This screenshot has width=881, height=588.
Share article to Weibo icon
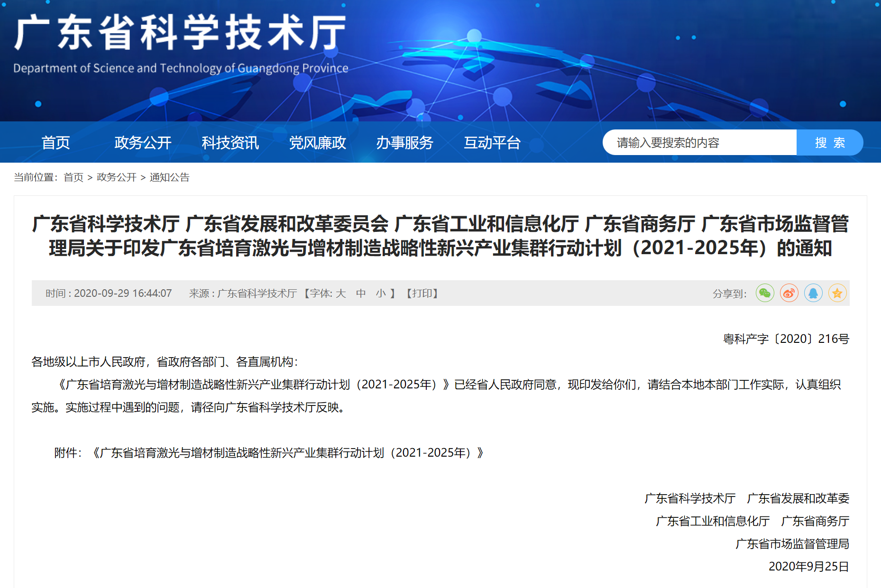click(x=789, y=293)
